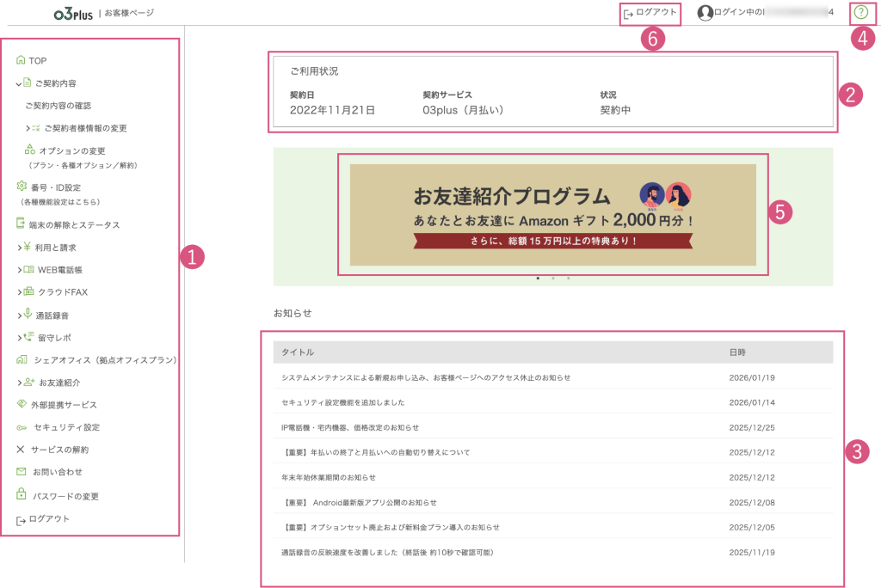881x588 pixels.
Task: Click the key icon for セキュリティ設定
Action: (22, 427)
